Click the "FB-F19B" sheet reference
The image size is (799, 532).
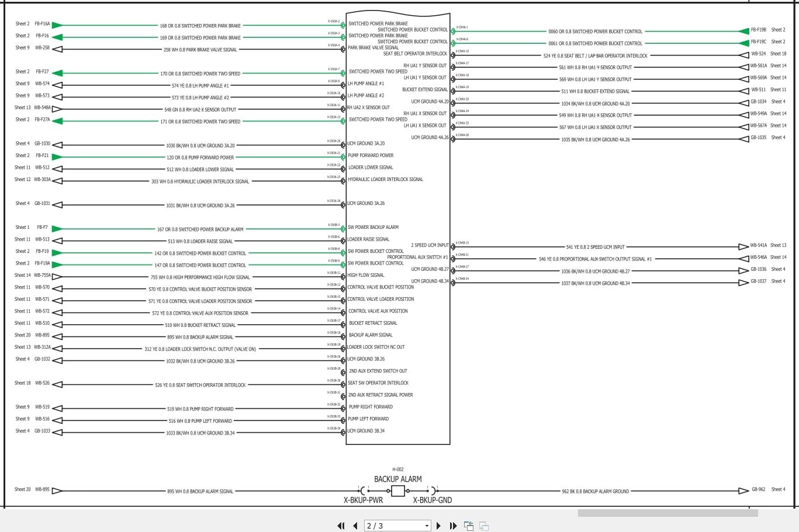coord(759,30)
